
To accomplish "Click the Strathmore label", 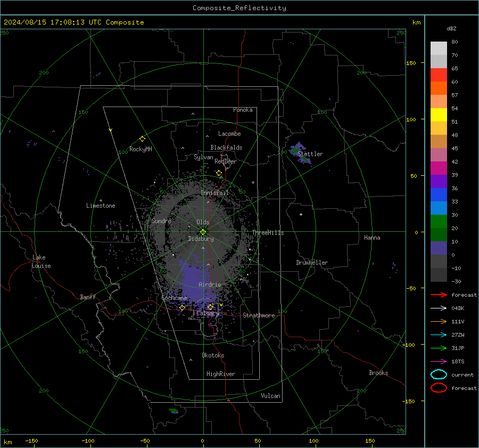I will click(259, 315).
